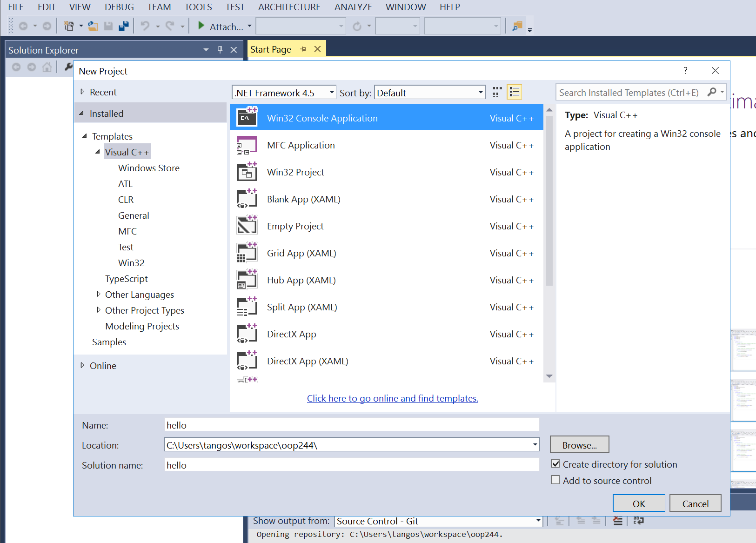This screenshot has height=543, width=756.
Task: Select the Hub App (XAML) template
Action: [387, 280]
